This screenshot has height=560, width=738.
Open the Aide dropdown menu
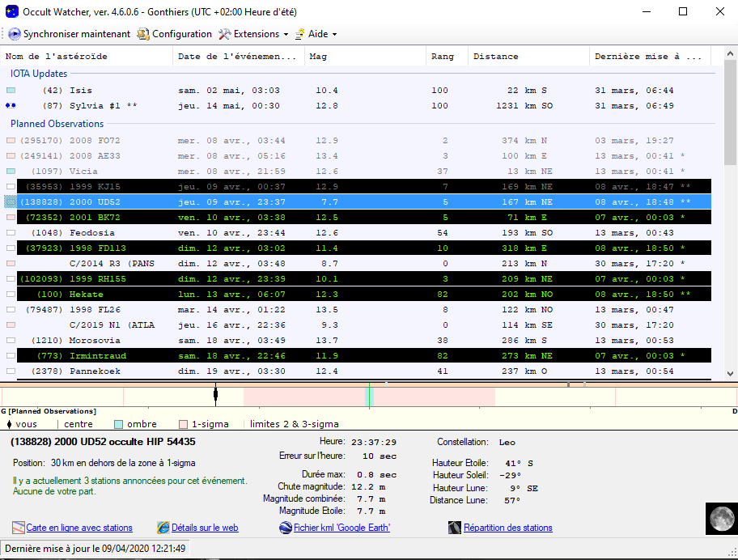tap(316, 34)
